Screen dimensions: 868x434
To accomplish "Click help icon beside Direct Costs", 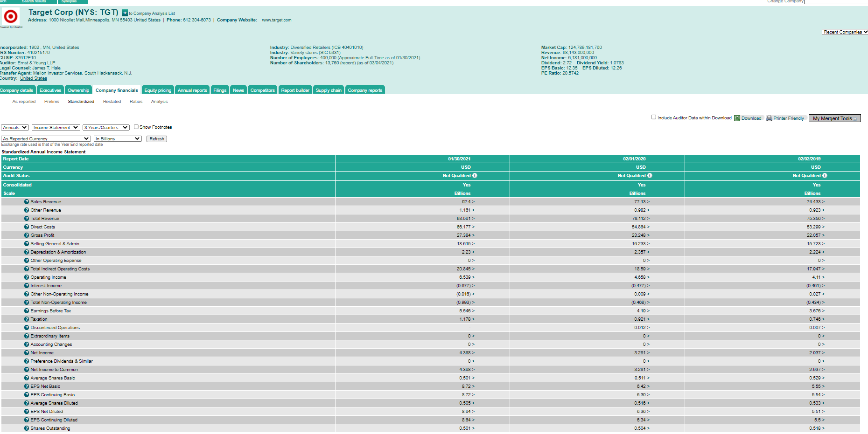I will [27, 227].
